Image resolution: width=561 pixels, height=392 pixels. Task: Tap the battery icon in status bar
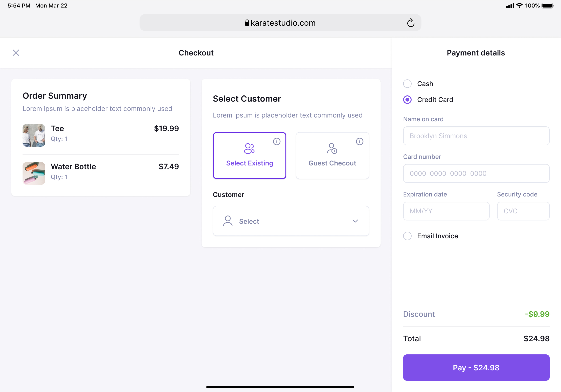[x=548, y=6]
